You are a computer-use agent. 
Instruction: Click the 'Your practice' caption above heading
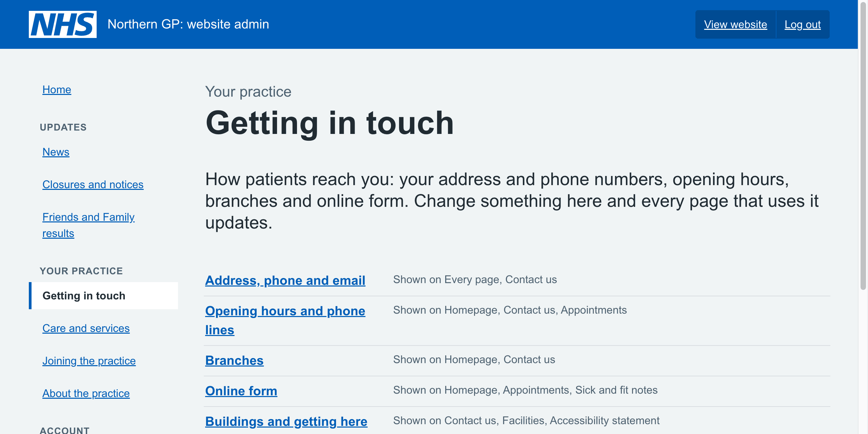pyautogui.click(x=248, y=92)
